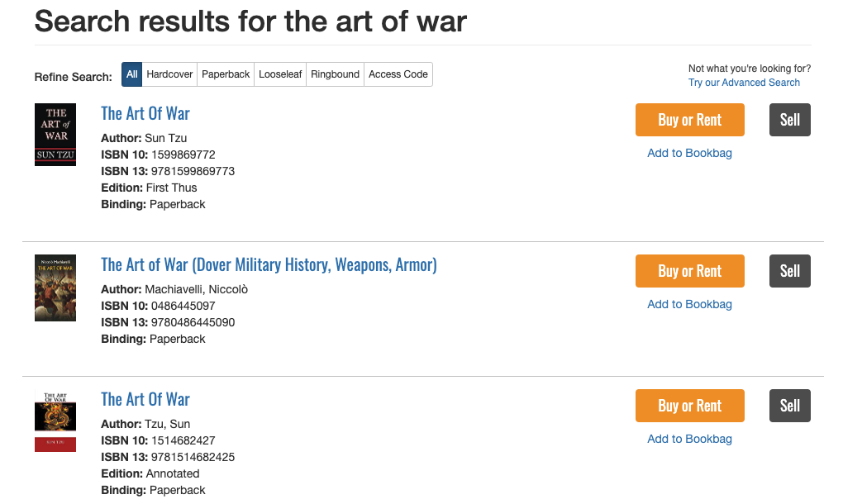Screen dimensions: 843x504
Task: View the Machiavelli cover thumbnail
Action: coord(55,288)
